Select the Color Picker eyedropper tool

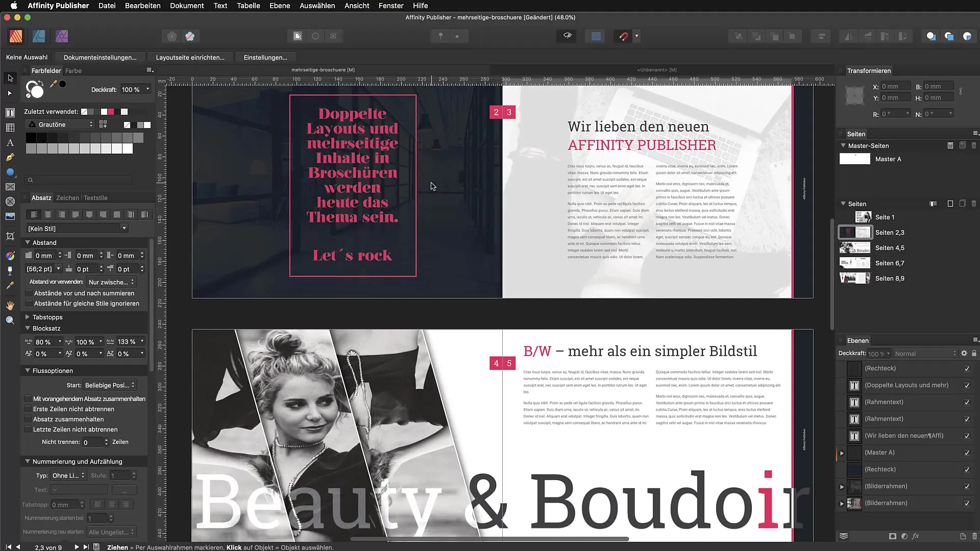tap(10, 286)
